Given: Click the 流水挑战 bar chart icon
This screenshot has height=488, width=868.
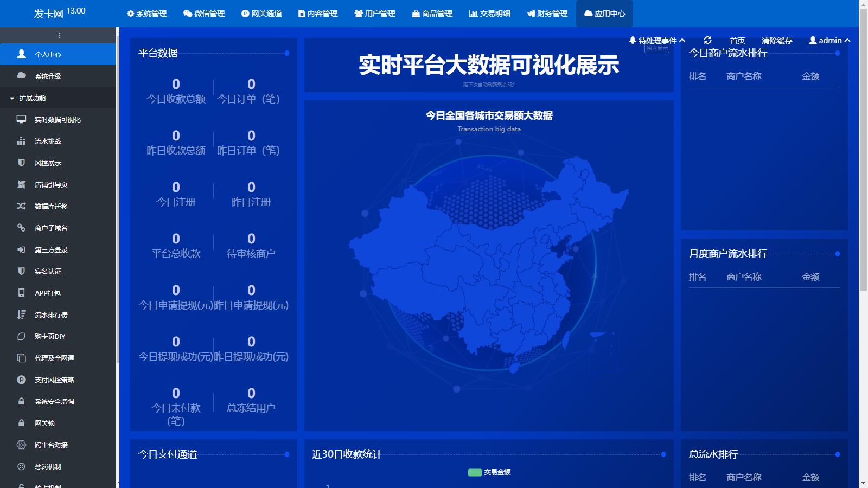Looking at the screenshot, I should tap(21, 141).
